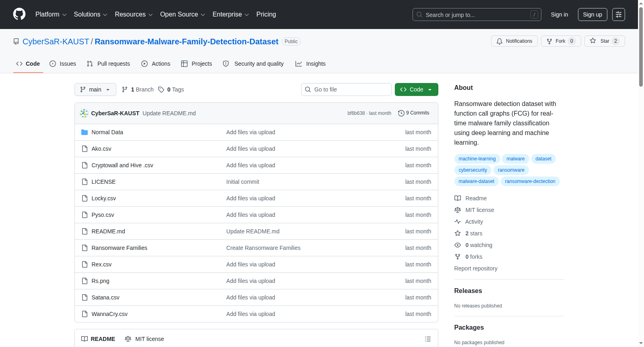Open the Pyso.csv file
The width and height of the screenshot is (644, 347).
(103, 215)
